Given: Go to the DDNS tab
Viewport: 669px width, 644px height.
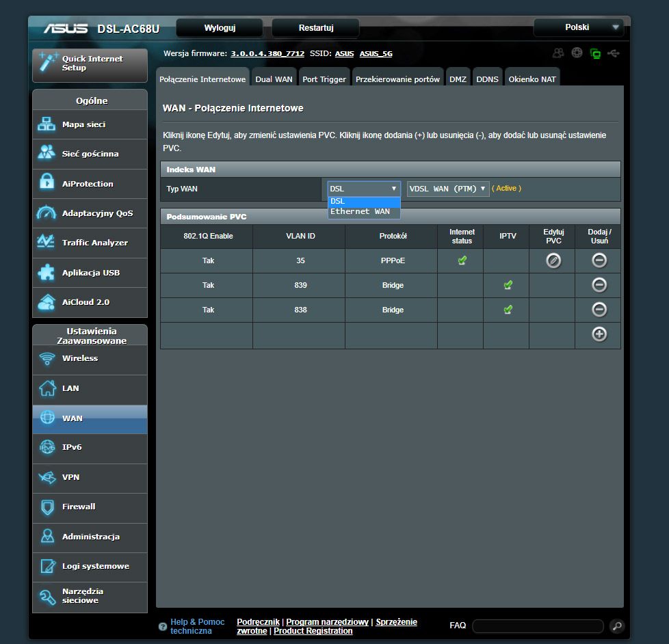Looking at the screenshot, I should coord(487,79).
